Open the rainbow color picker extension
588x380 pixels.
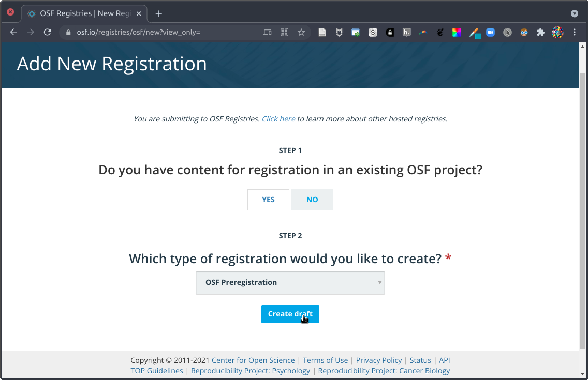point(457,32)
